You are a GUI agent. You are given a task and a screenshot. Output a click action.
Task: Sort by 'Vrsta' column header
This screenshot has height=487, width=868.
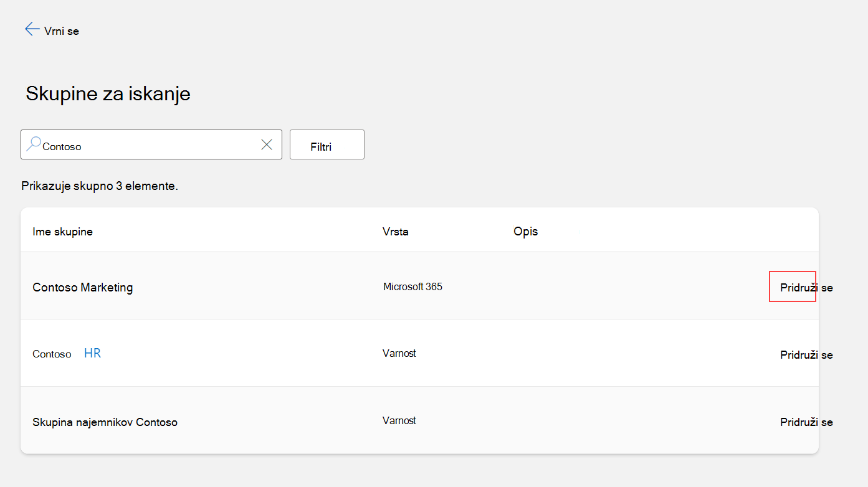coord(396,232)
